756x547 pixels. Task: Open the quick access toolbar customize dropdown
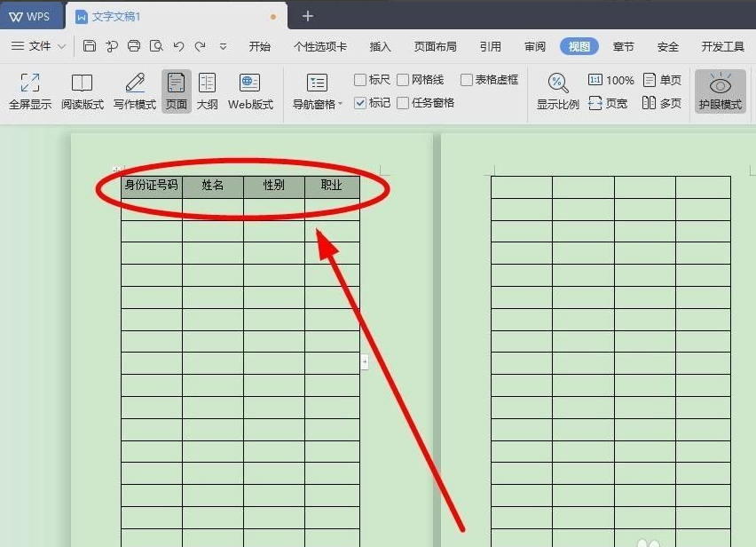223,44
